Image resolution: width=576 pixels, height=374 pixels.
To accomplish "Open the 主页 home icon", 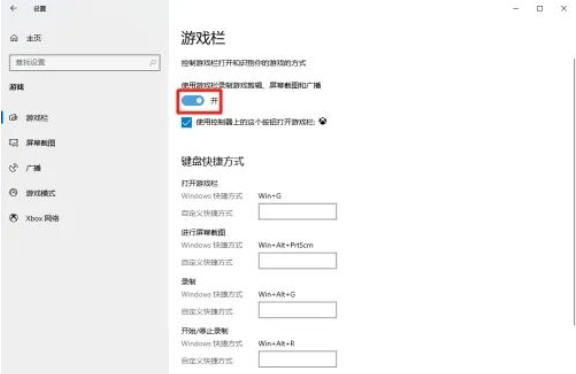I will pyautogui.click(x=14, y=38).
